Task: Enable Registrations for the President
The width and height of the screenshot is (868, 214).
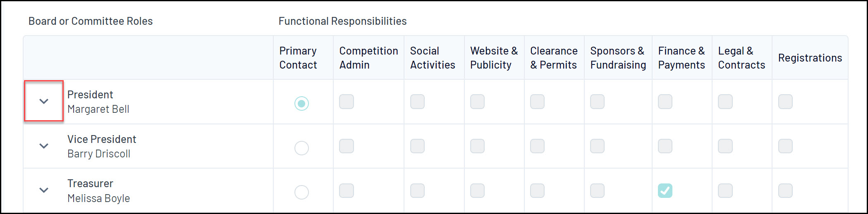Action: coord(785,102)
